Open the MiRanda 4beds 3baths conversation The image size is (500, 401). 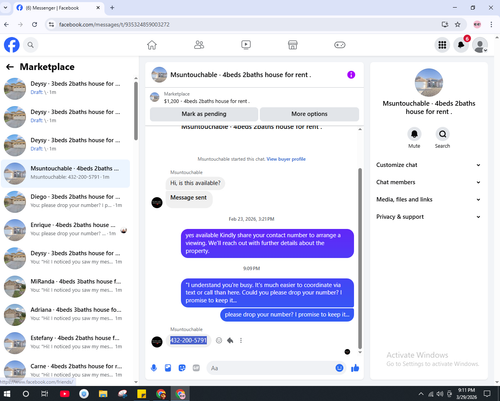coord(66,286)
